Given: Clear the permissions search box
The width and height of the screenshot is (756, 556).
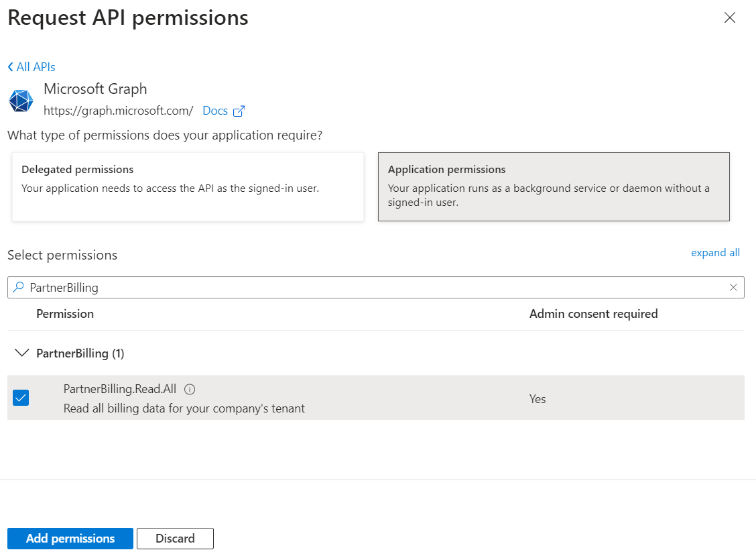Looking at the screenshot, I should point(733,288).
